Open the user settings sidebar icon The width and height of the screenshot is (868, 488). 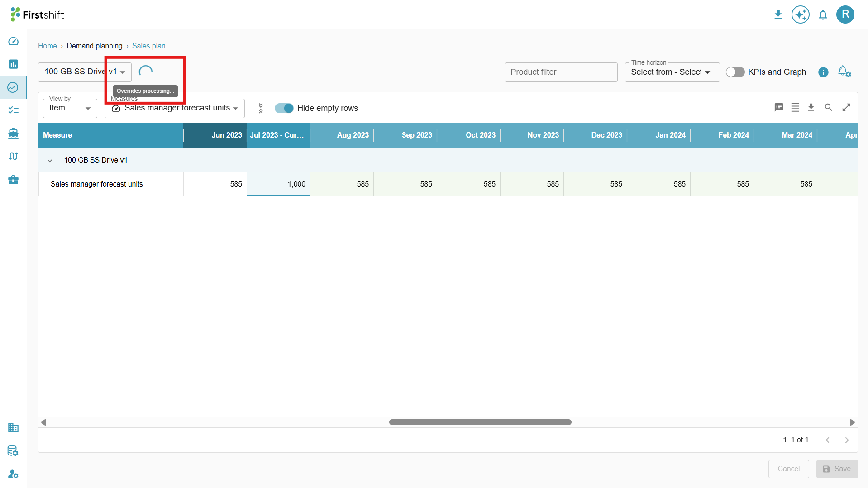pyautogui.click(x=13, y=474)
